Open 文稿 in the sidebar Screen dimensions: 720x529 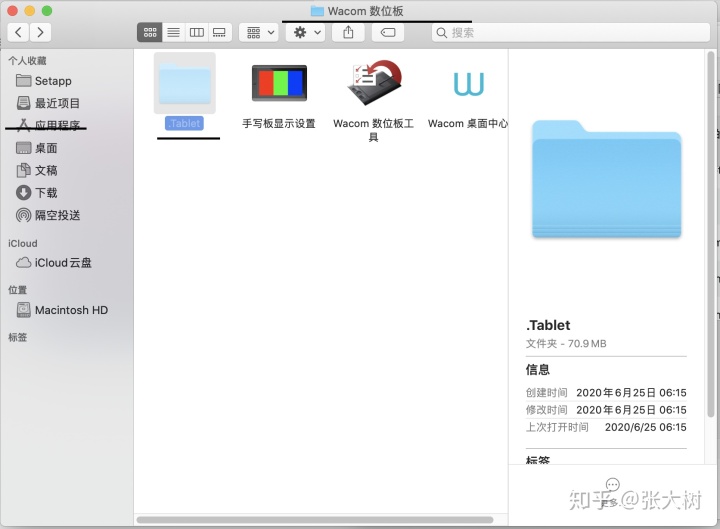pyautogui.click(x=37, y=170)
